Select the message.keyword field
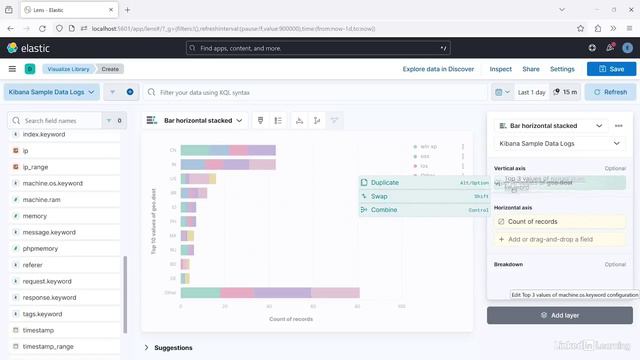640x360 pixels. 64,232
